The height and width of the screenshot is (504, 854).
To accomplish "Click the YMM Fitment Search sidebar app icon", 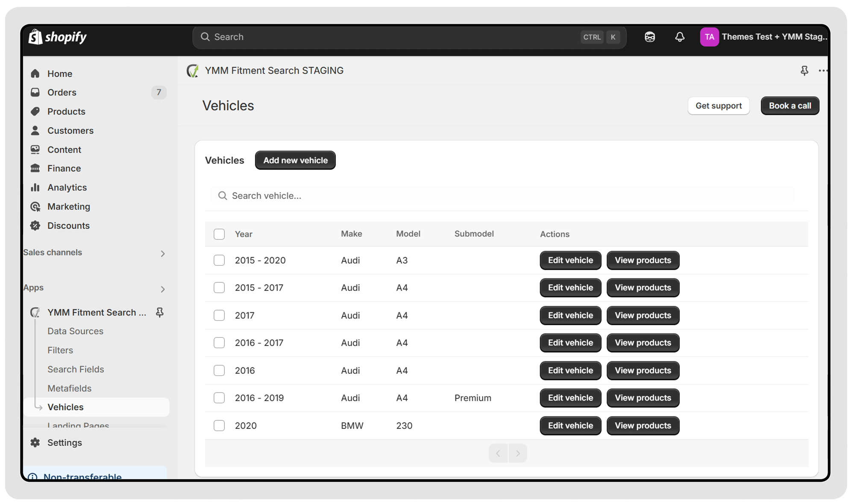I will pos(35,312).
